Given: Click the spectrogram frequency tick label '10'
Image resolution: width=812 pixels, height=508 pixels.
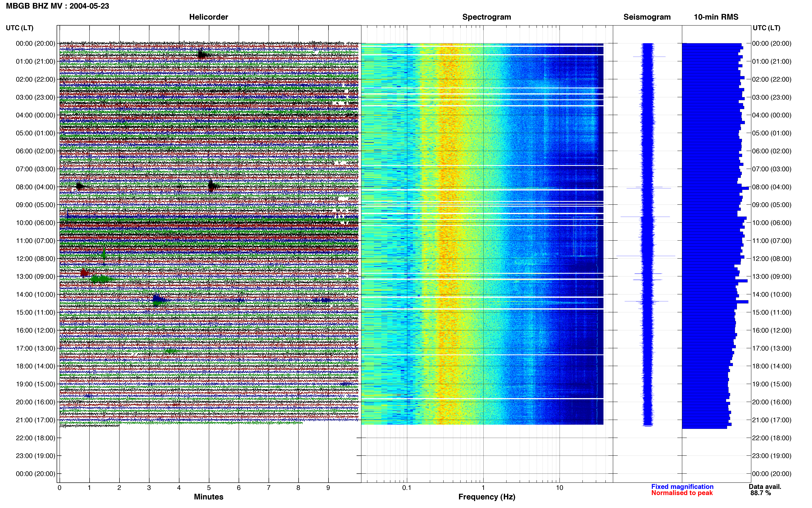Looking at the screenshot, I should [x=559, y=487].
